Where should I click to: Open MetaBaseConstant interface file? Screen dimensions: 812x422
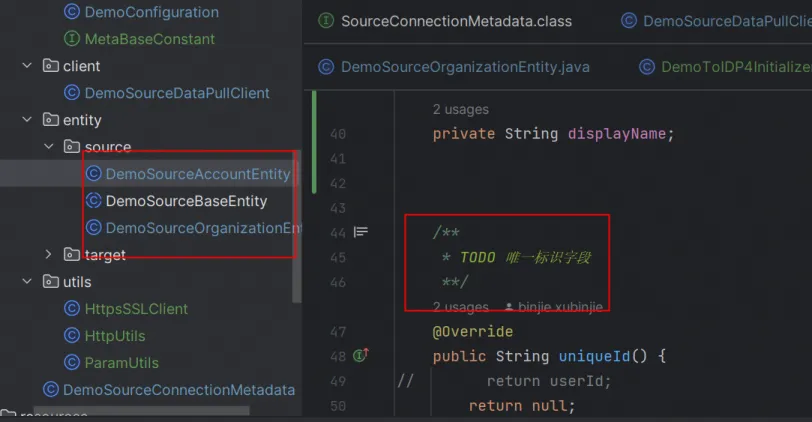[x=150, y=39]
